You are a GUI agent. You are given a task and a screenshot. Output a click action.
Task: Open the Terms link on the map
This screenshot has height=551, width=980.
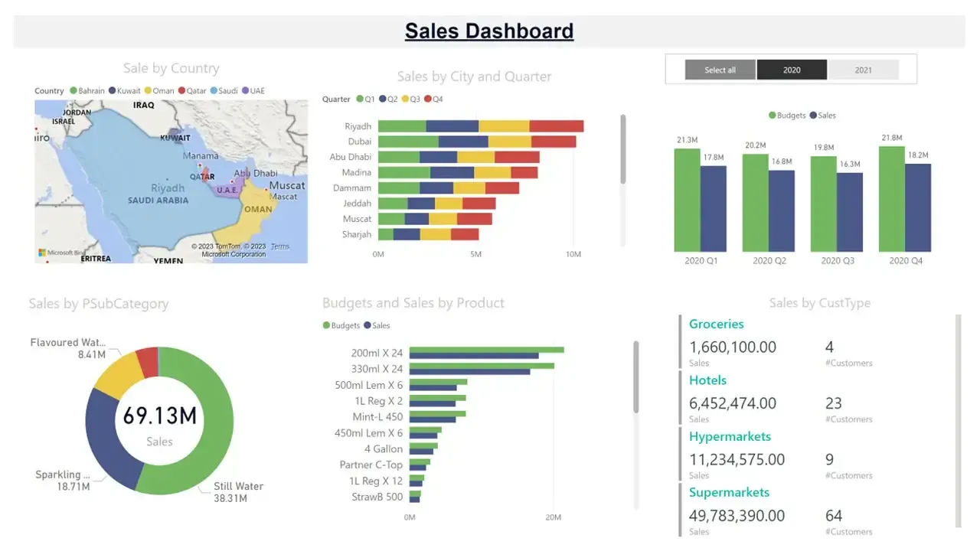[x=279, y=246]
